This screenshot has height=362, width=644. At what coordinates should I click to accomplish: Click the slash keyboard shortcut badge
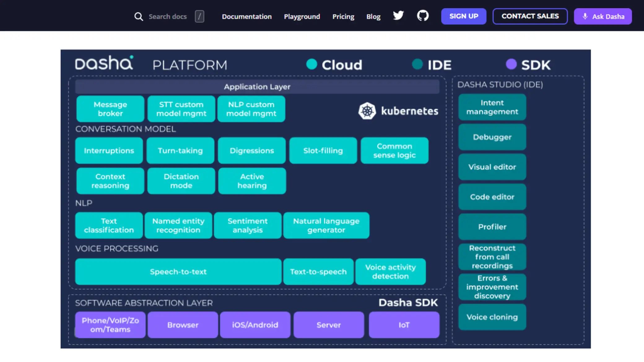199,16
